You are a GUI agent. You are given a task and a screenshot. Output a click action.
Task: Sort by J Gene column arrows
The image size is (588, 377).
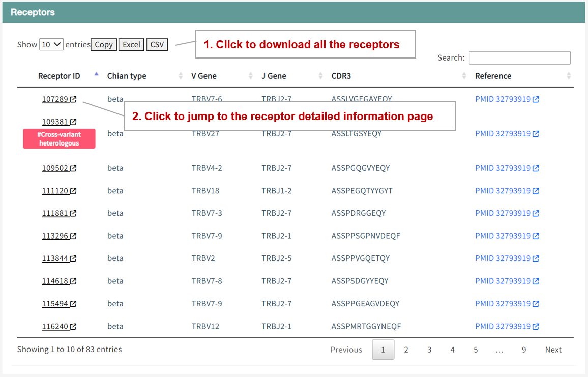click(x=320, y=76)
